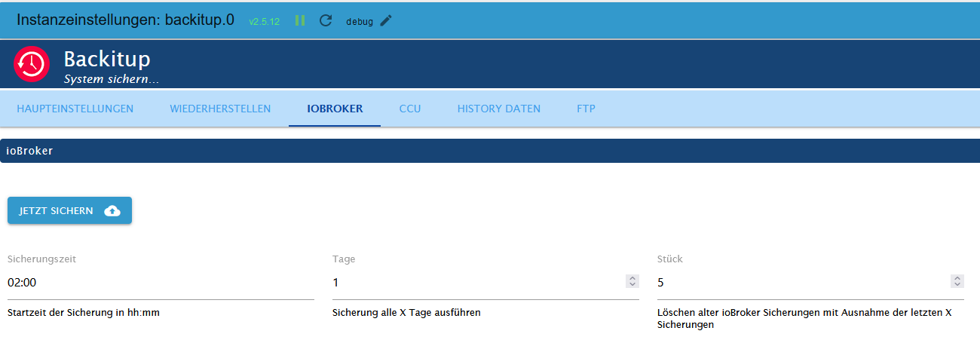This screenshot has width=980, height=343.
Task: Go to History Daten tab
Action: [499, 109]
